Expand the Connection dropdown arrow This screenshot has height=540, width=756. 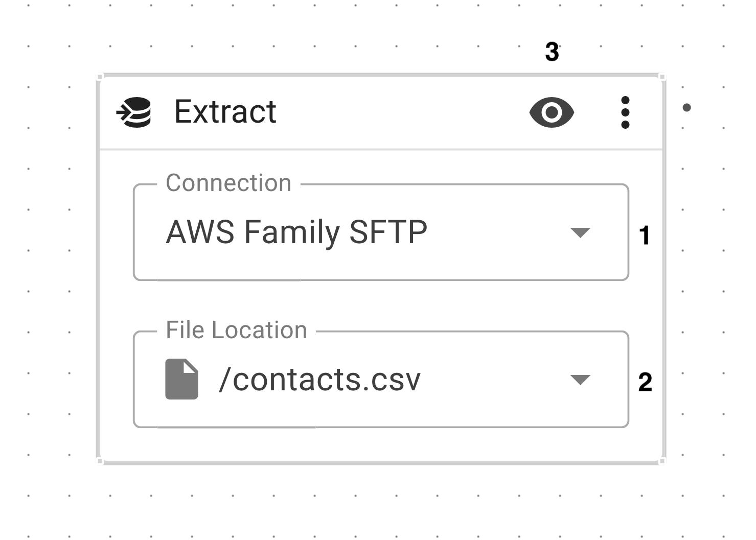580,233
